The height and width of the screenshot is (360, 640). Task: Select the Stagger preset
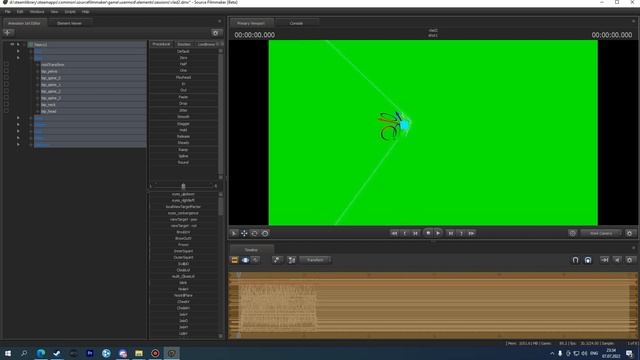tap(183, 123)
